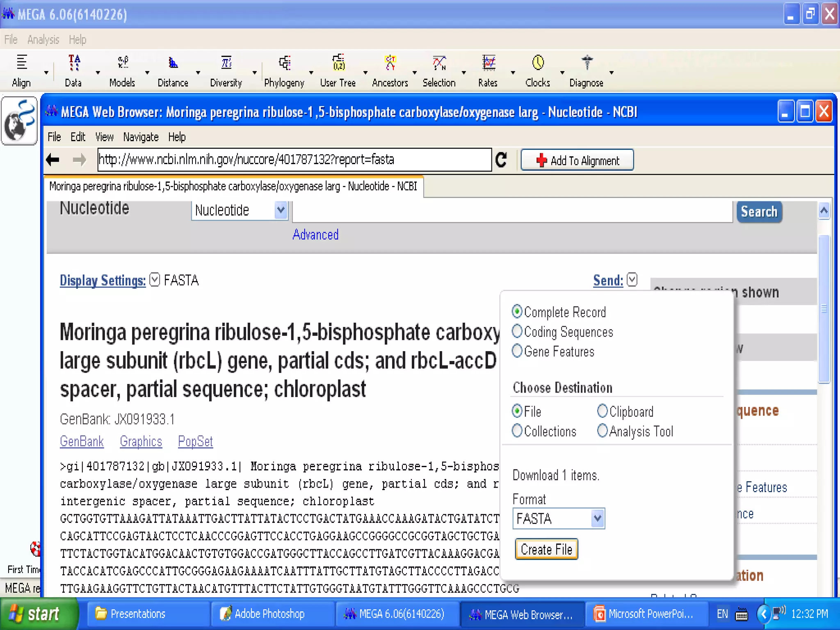The width and height of the screenshot is (840, 630).
Task: Click the scrollbar up arrow
Action: click(824, 211)
